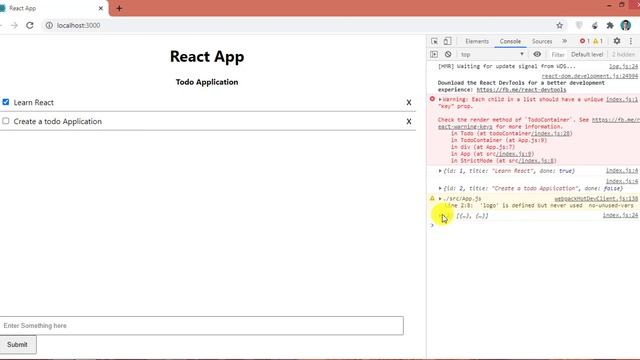Show console sidebar icon
Viewport: 640px width, 360px height.
point(434,54)
